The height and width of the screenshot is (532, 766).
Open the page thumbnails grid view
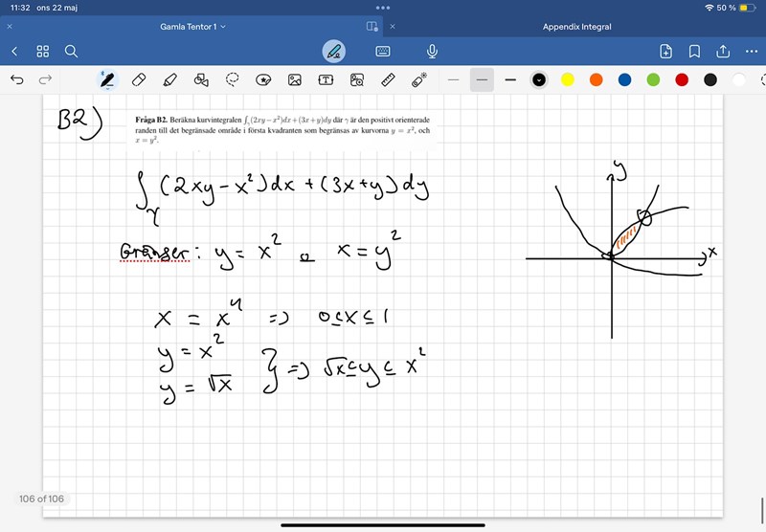point(43,52)
